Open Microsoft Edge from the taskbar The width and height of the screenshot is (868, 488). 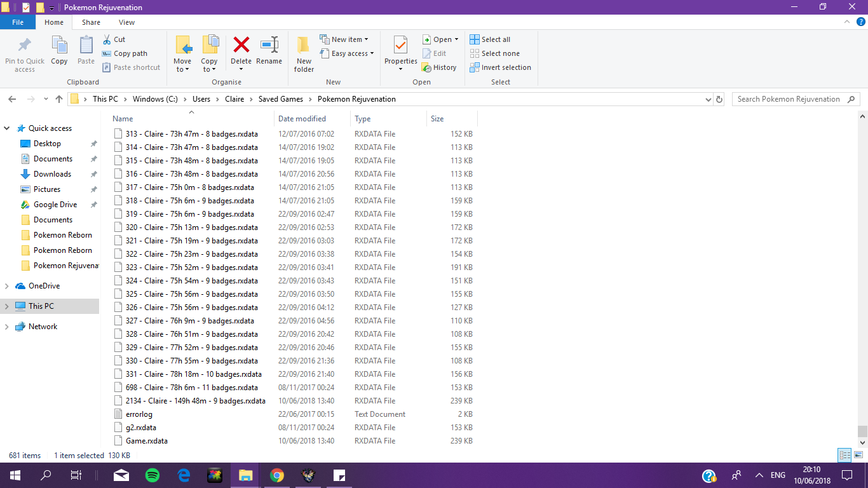(184, 475)
